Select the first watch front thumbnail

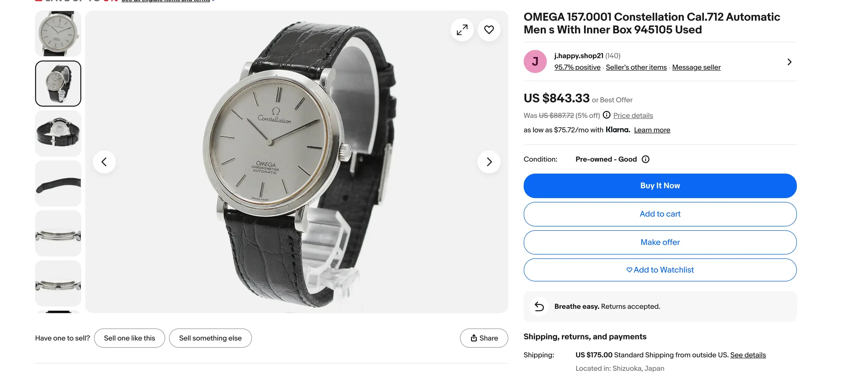click(58, 34)
